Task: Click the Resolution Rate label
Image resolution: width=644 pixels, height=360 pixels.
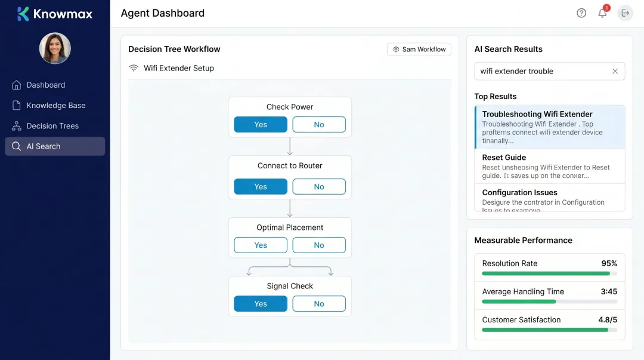Action: click(510, 263)
